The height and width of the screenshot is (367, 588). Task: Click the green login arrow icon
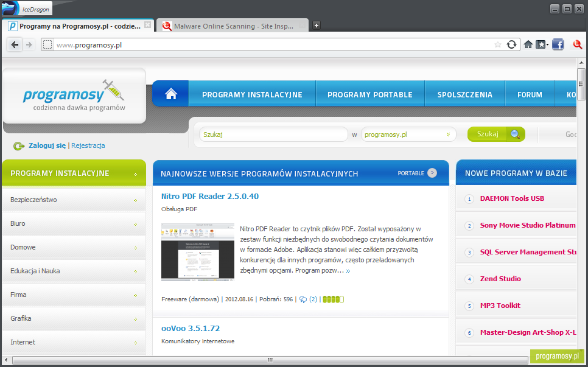(x=18, y=146)
